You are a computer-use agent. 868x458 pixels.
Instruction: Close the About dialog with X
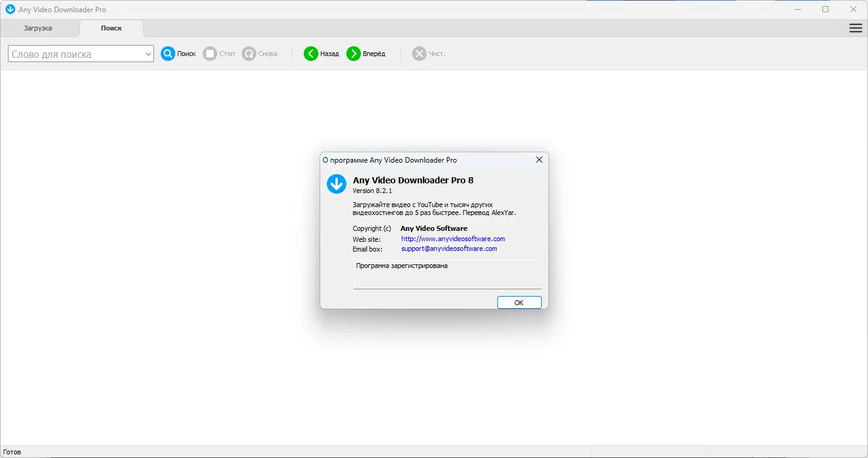pyautogui.click(x=539, y=160)
